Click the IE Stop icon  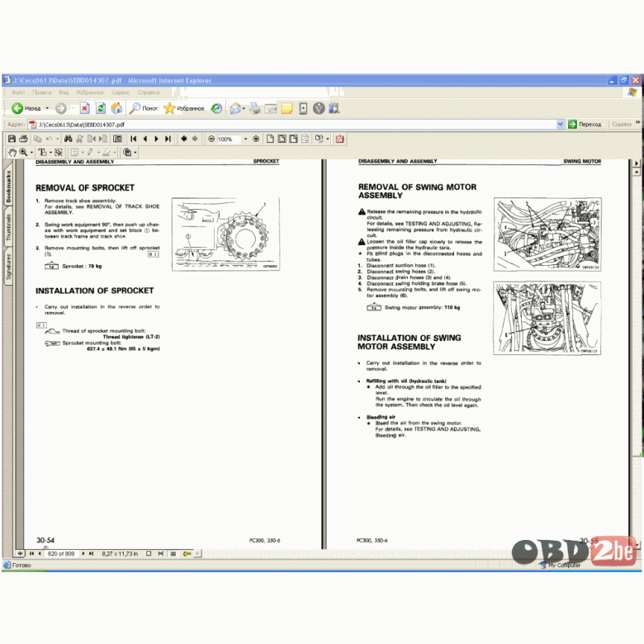[x=84, y=108]
